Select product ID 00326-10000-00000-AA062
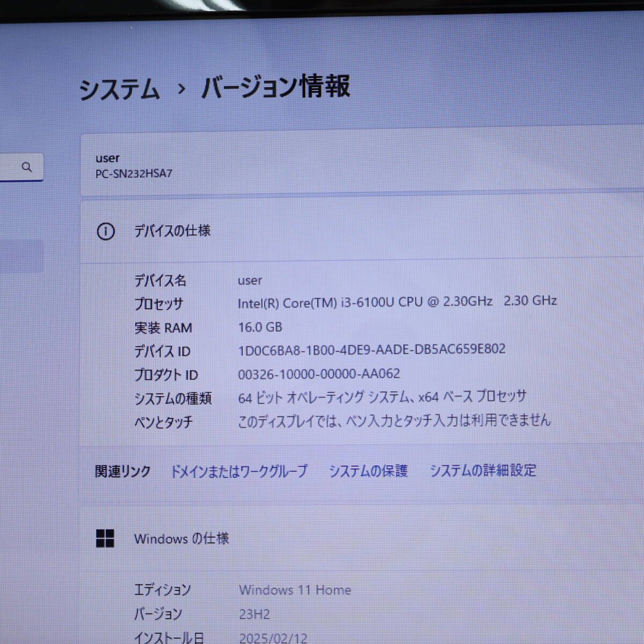 (x=319, y=374)
